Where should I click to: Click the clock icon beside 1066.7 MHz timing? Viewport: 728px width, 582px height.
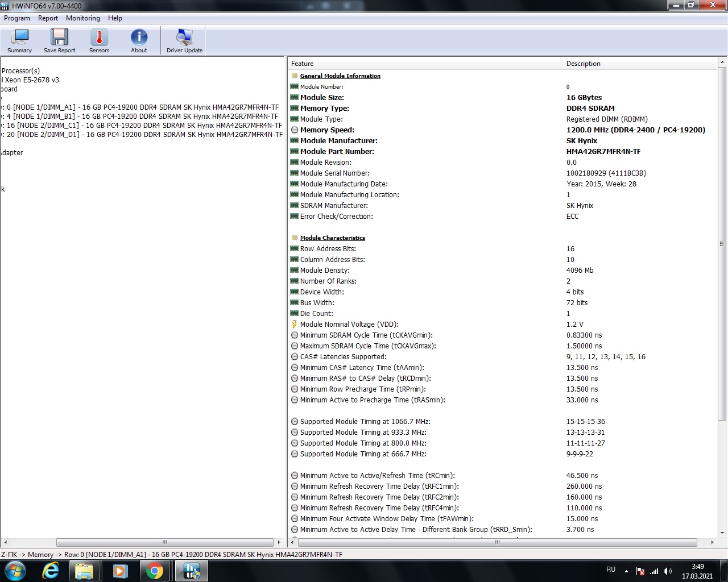pyautogui.click(x=295, y=422)
